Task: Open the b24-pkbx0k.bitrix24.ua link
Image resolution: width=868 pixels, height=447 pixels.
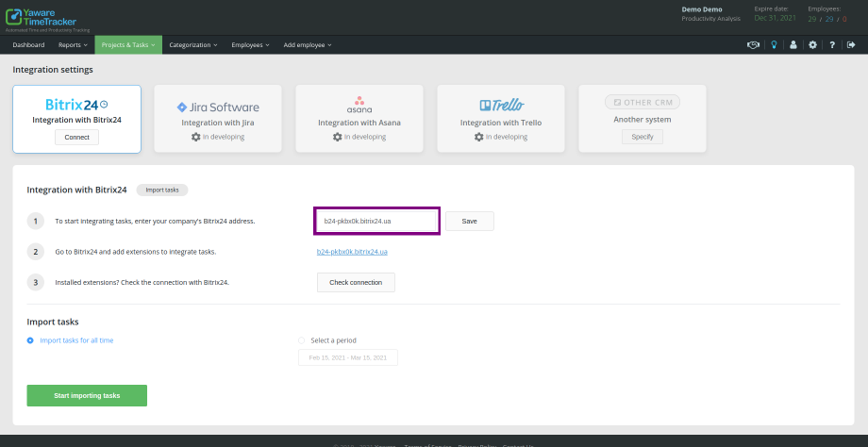Action: point(352,252)
